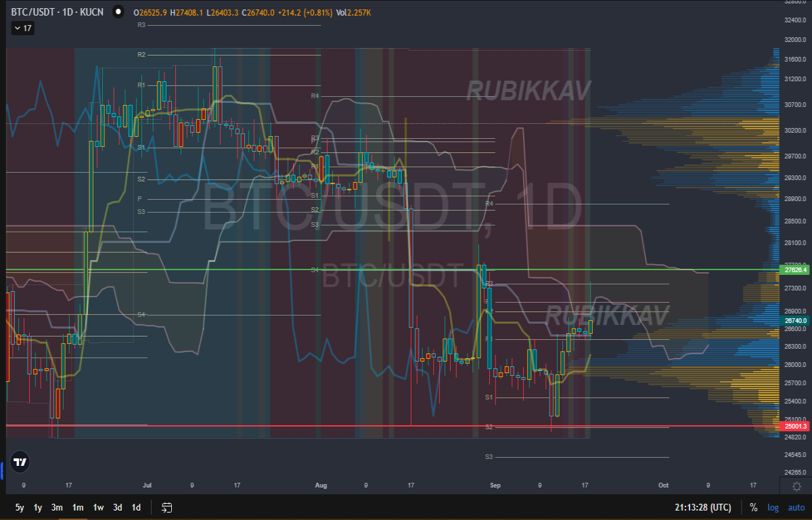Click the +214.2 (+0.81%) change value

point(305,13)
